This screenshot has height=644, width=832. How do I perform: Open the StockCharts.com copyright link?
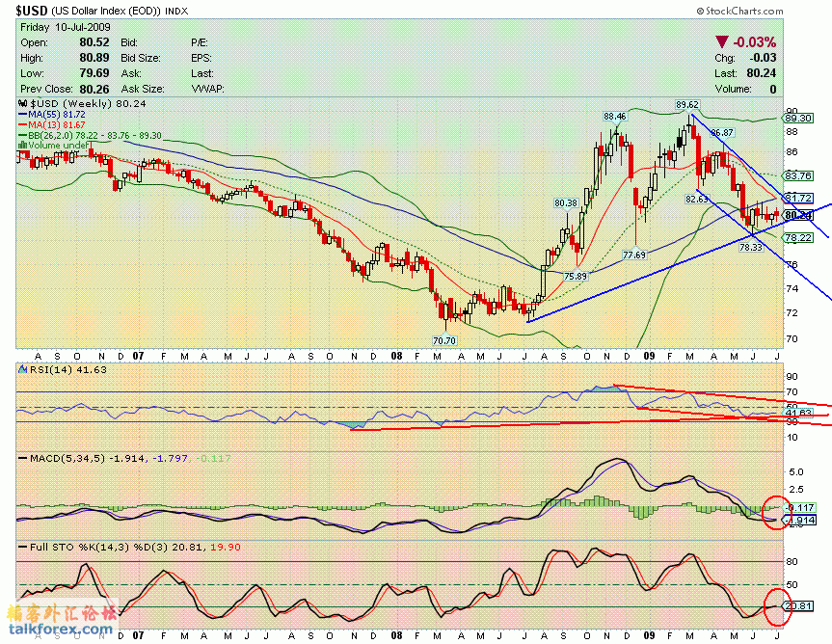point(739,11)
